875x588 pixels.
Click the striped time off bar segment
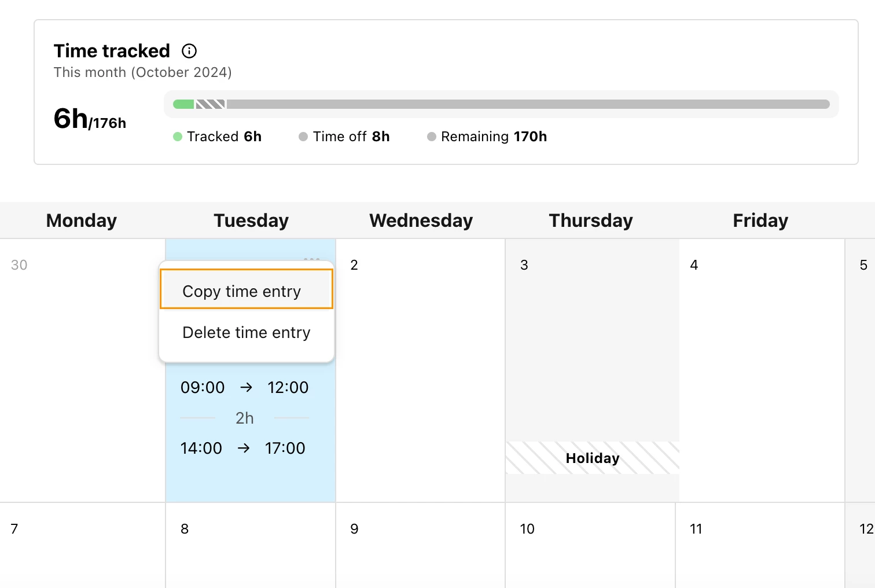[x=211, y=104]
